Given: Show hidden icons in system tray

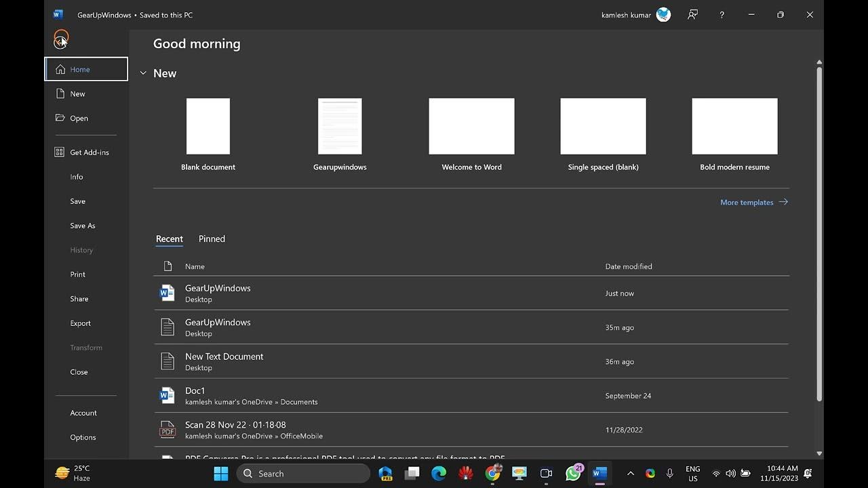Looking at the screenshot, I should 630,474.
